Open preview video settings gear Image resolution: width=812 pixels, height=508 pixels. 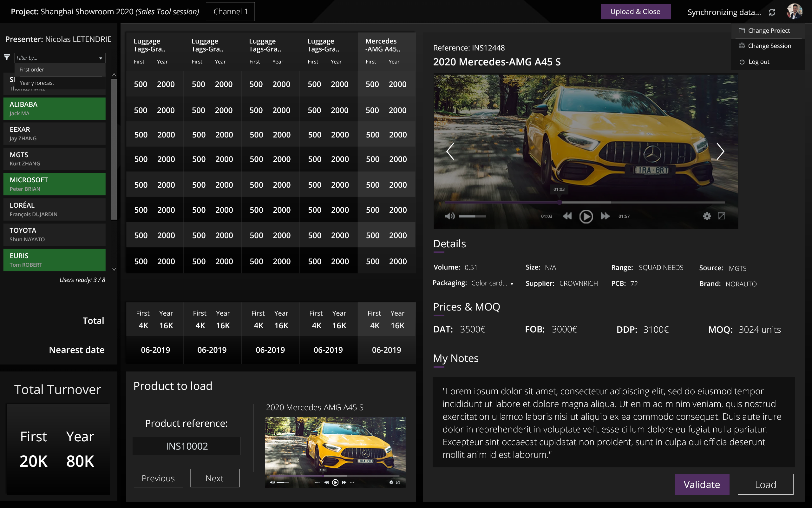[391, 482]
